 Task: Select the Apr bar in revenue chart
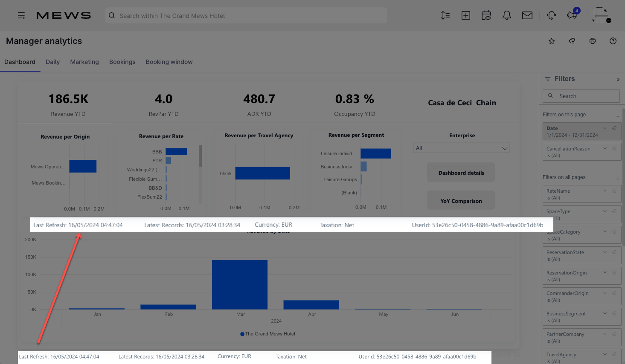click(x=311, y=305)
